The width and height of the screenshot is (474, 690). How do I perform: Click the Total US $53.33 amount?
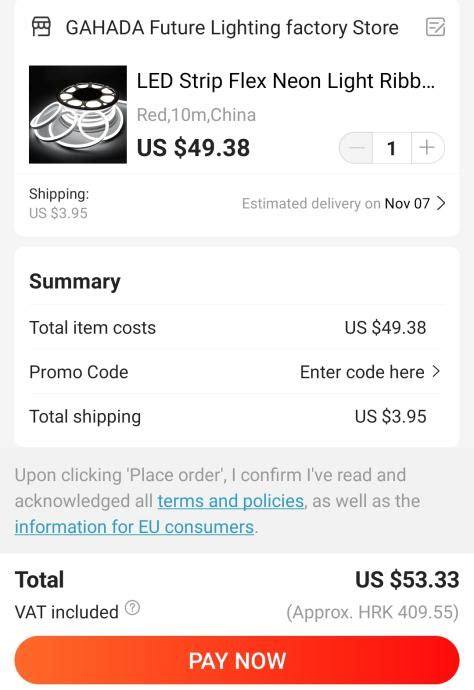407,580
